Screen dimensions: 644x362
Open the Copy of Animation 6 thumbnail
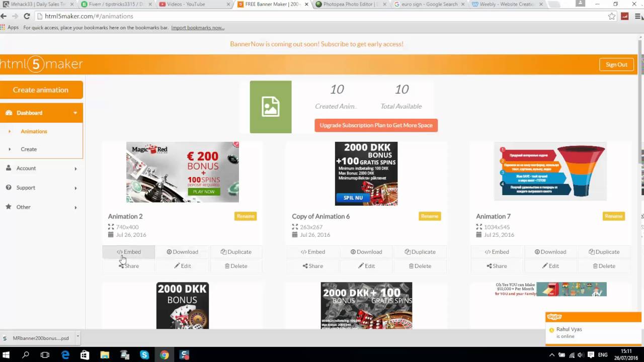[x=366, y=173]
